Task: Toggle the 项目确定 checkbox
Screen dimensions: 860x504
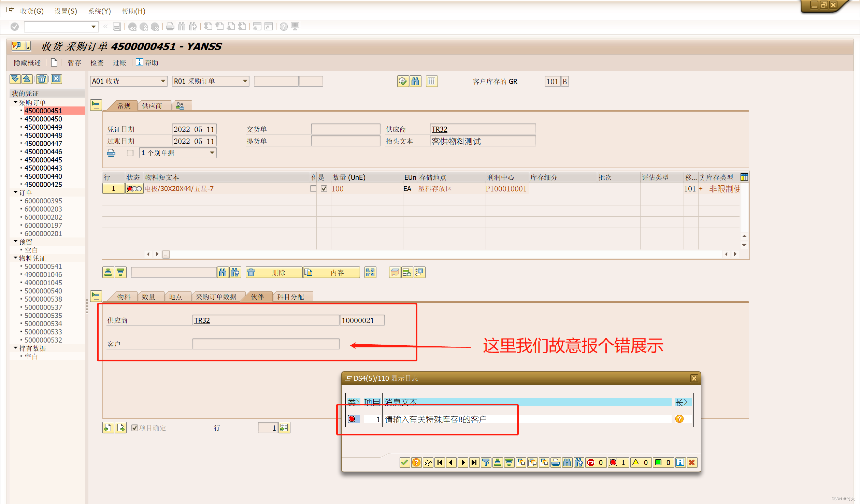Action: [134, 428]
